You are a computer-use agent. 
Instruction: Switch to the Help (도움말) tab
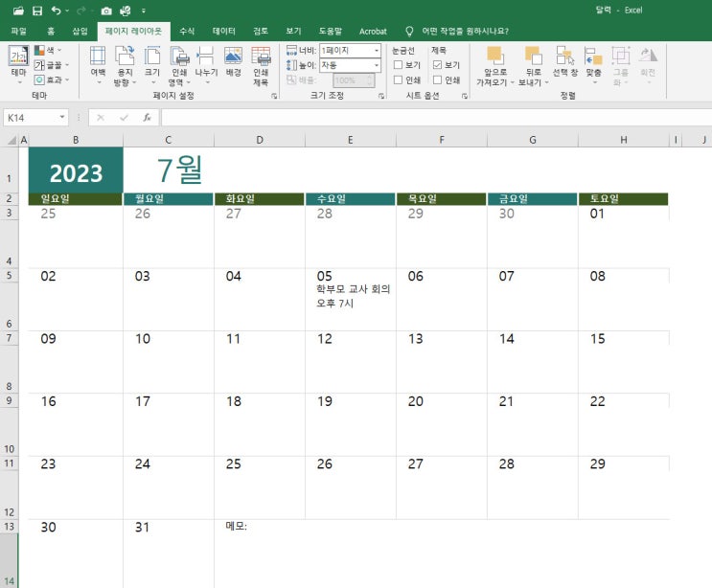pos(330,31)
